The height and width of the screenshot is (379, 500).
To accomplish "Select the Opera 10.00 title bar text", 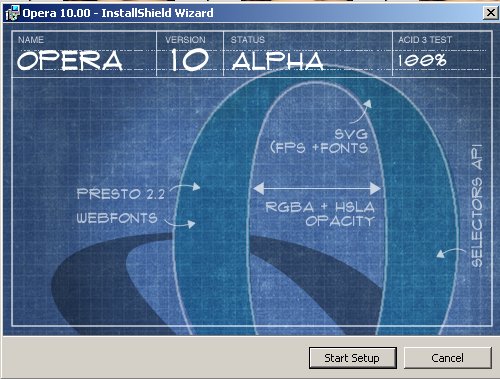I will pyautogui.click(x=118, y=13).
